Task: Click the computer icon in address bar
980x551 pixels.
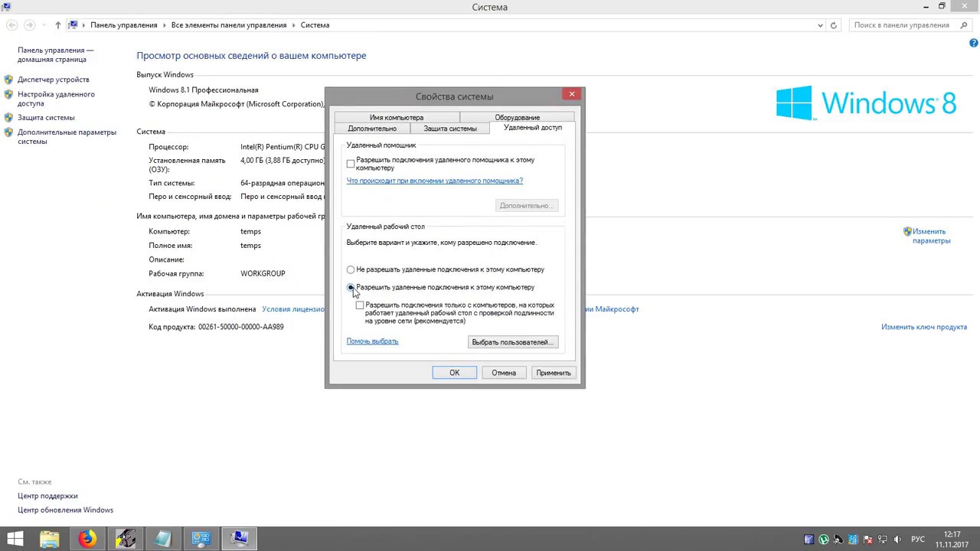Action: coord(73,25)
